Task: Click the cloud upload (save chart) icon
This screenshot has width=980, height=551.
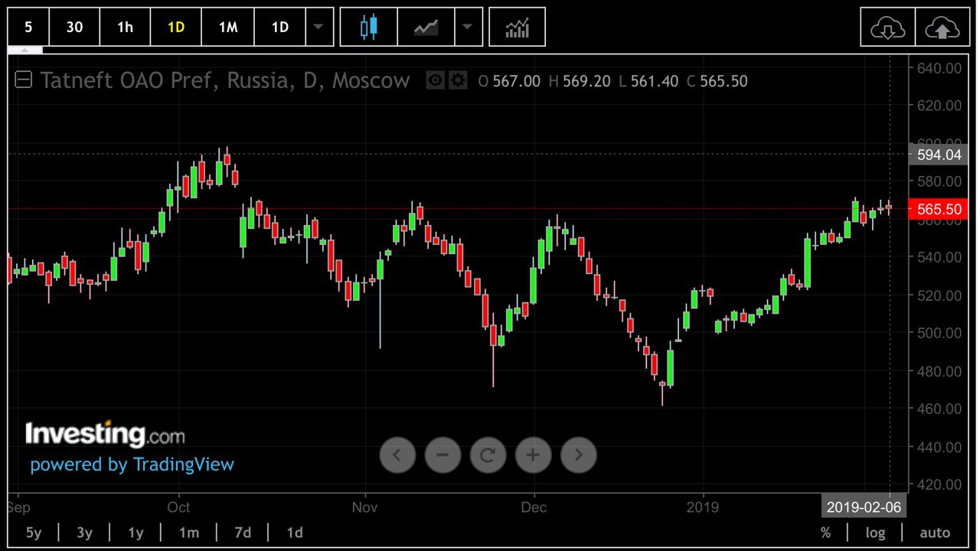Action: (942, 28)
